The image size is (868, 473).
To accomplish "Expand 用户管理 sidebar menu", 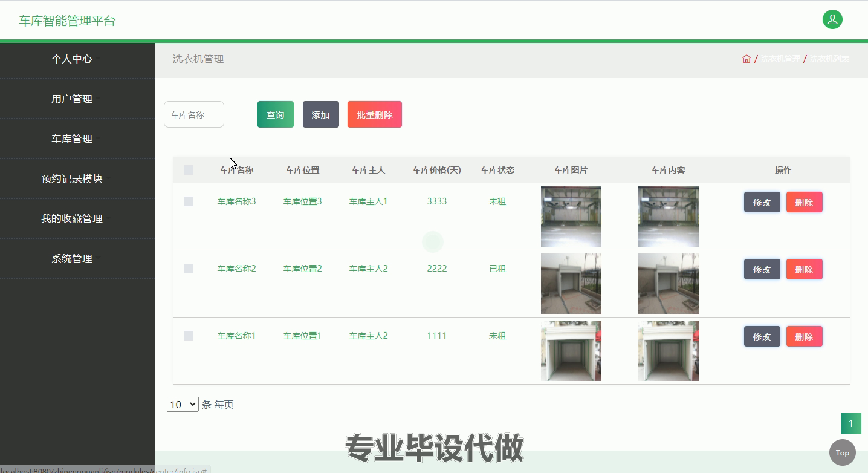I will click(77, 99).
